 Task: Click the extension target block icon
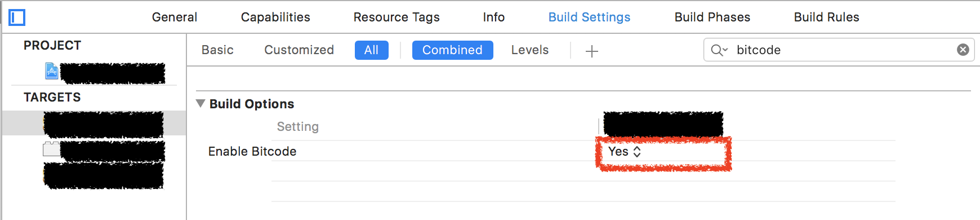[51, 149]
